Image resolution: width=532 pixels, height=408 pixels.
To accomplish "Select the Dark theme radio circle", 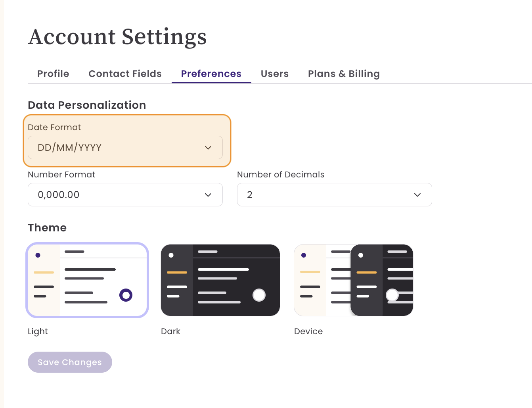I will pos(259,295).
